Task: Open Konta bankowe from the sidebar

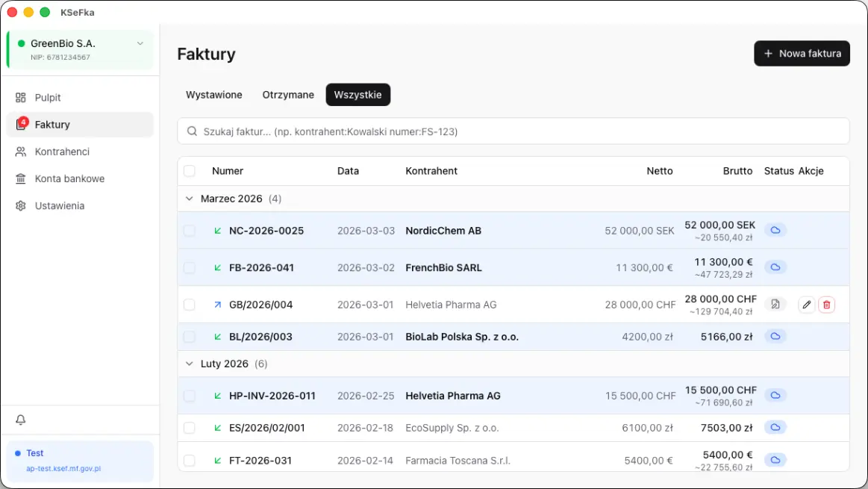Action: [69, 178]
